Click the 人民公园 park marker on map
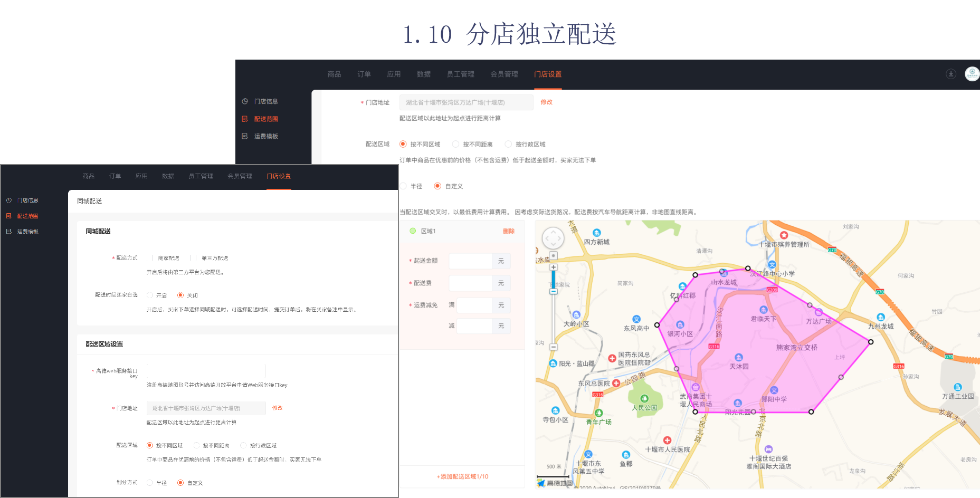Screen dimensions: 980x498 coord(644,399)
